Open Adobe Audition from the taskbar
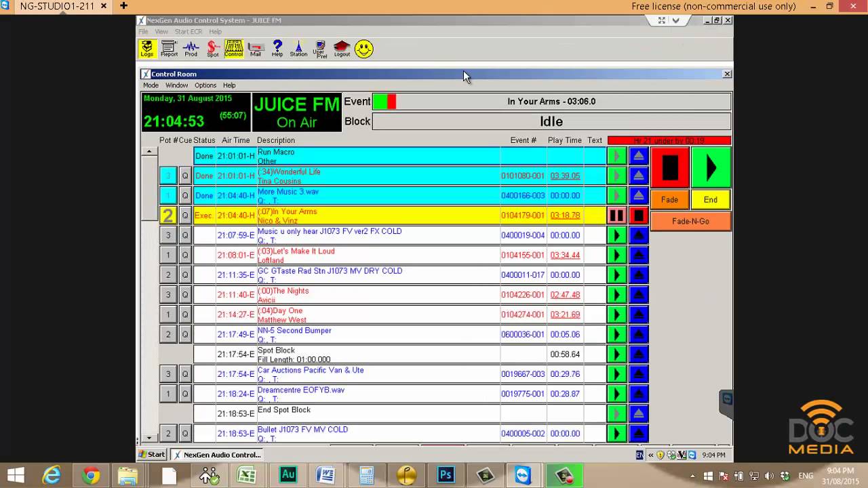 tap(288, 476)
